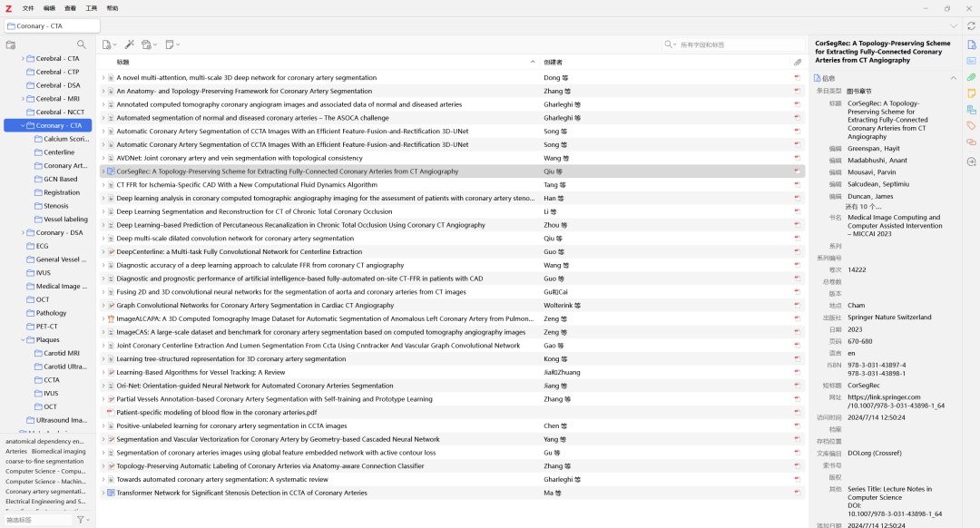
Task: Click the Zotero Z logo icon
Action: click(x=8, y=9)
